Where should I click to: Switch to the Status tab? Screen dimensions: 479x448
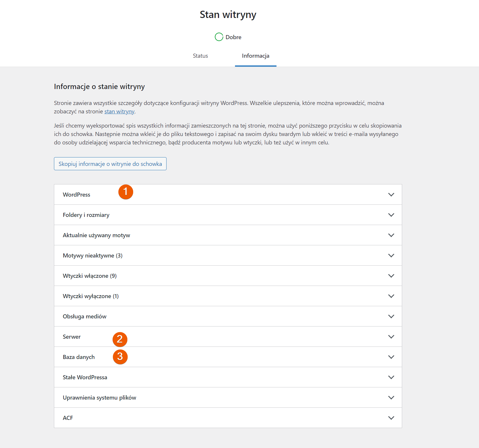coord(200,56)
